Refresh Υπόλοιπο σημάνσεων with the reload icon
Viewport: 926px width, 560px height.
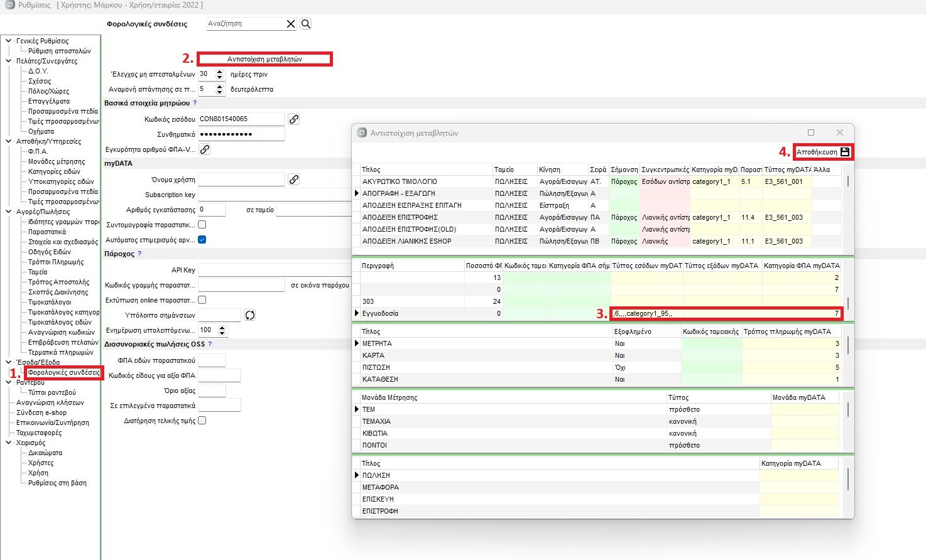[250, 315]
